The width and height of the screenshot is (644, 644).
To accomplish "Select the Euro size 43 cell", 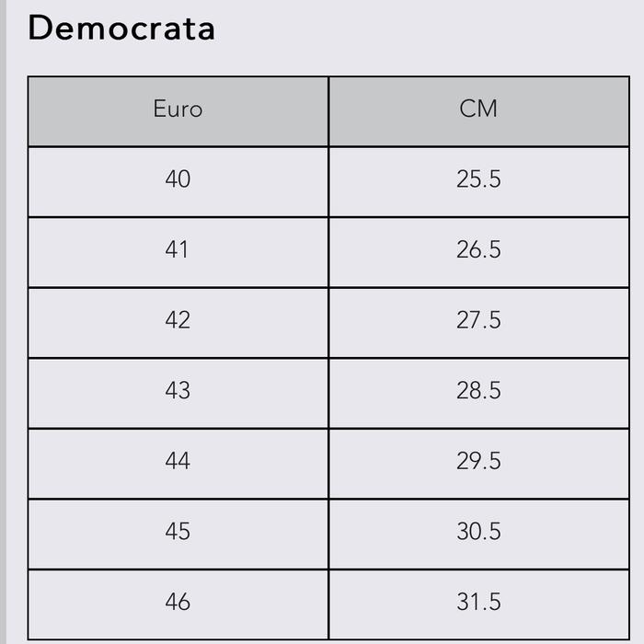I will click(178, 390).
